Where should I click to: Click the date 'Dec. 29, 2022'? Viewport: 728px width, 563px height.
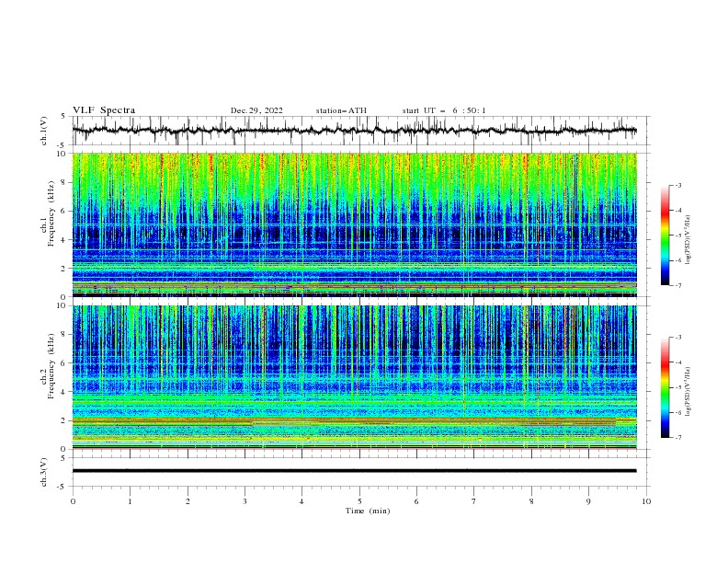coord(256,110)
